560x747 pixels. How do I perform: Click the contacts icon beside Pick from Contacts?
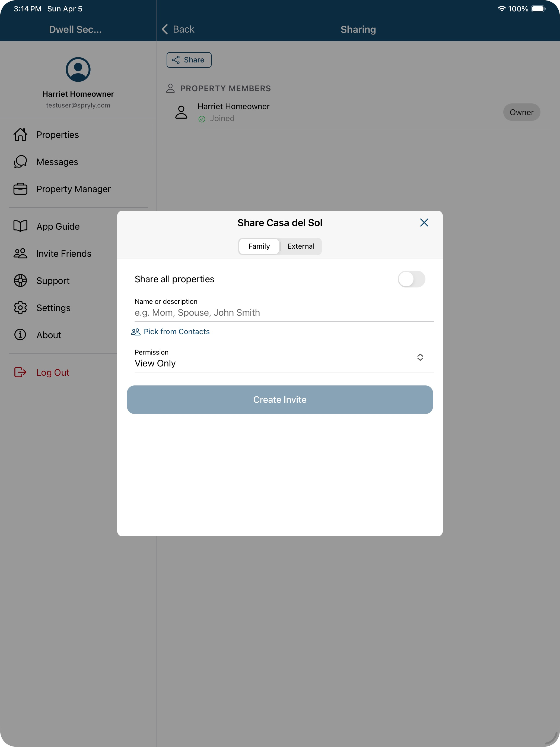pos(136,332)
